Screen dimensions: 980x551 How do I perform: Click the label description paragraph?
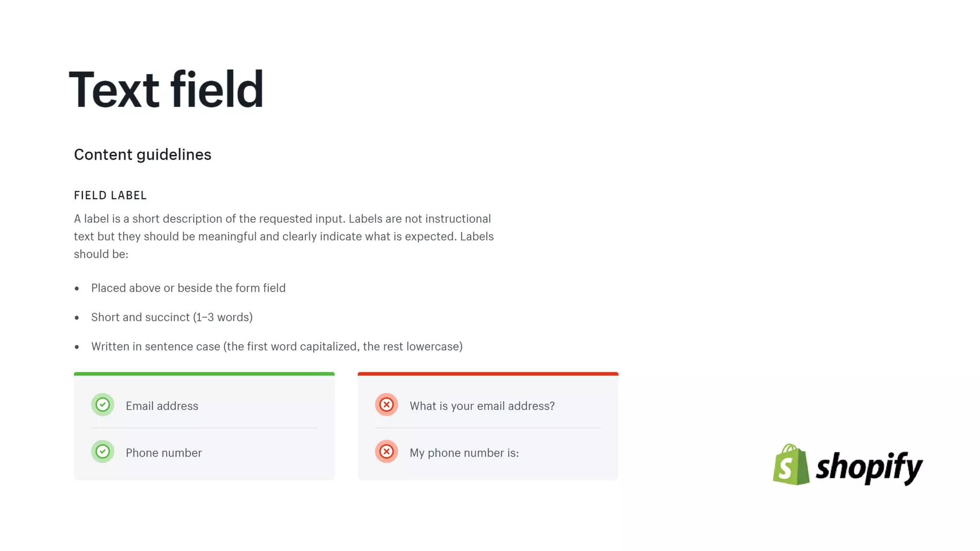click(x=283, y=236)
